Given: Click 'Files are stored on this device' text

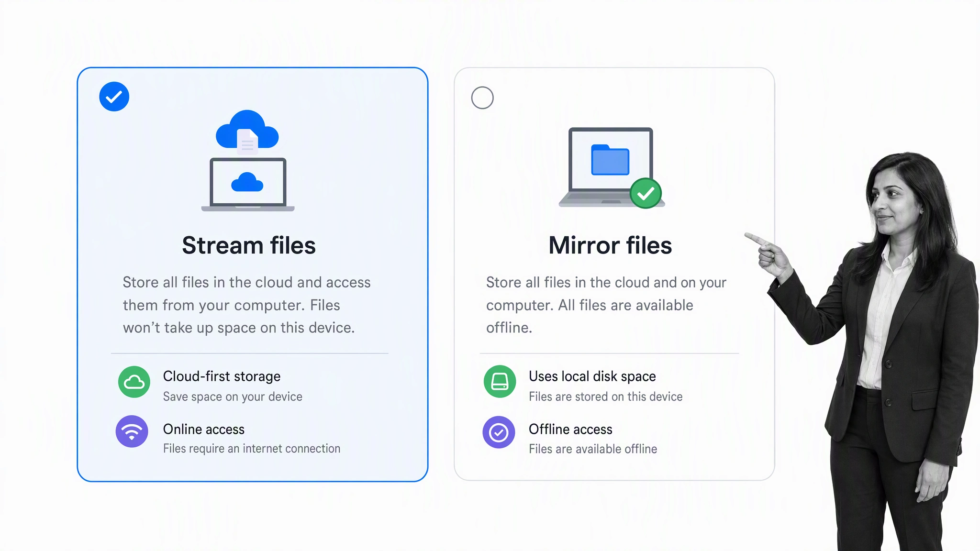Looking at the screenshot, I should (605, 397).
